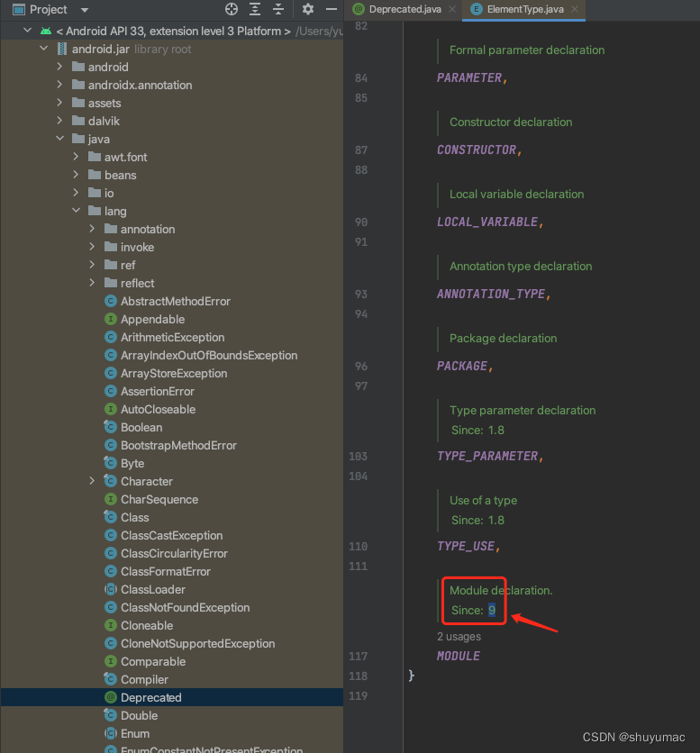Viewport: 700px width, 753px height.
Task: Click the Collapse All icon in Project toolbar
Action: (x=277, y=9)
